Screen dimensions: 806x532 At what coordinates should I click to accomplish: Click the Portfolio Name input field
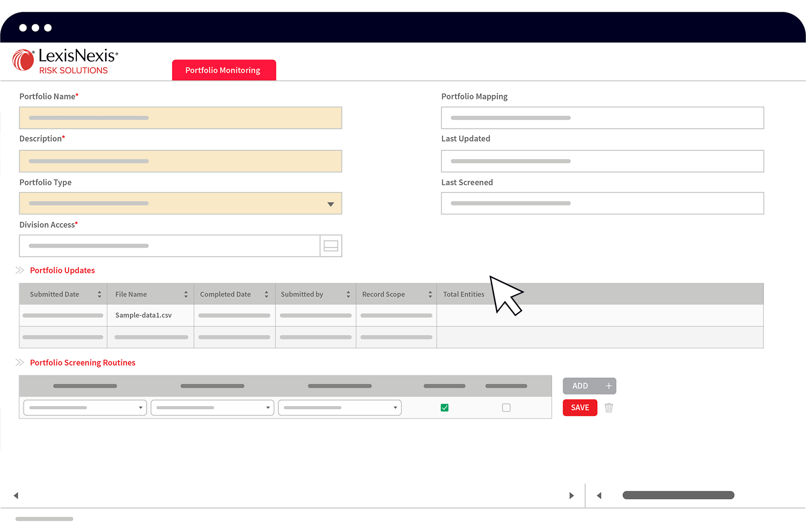pyautogui.click(x=181, y=118)
